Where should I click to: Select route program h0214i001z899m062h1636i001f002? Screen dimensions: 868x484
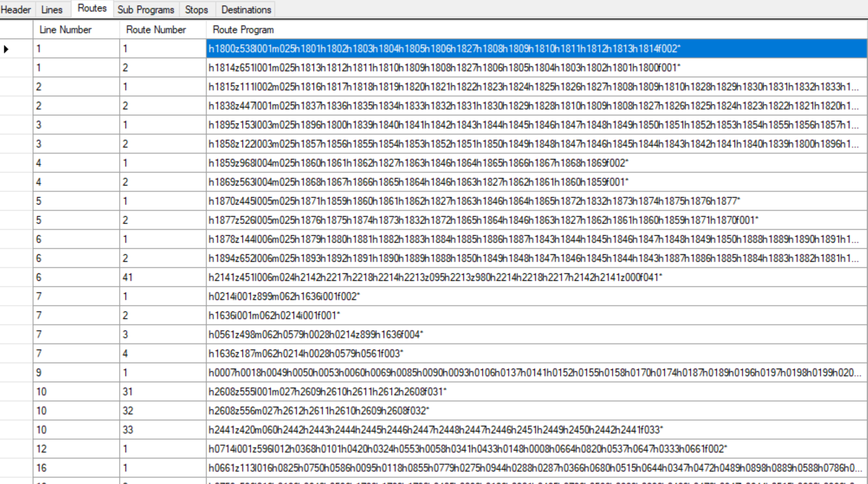(x=537, y=296)
